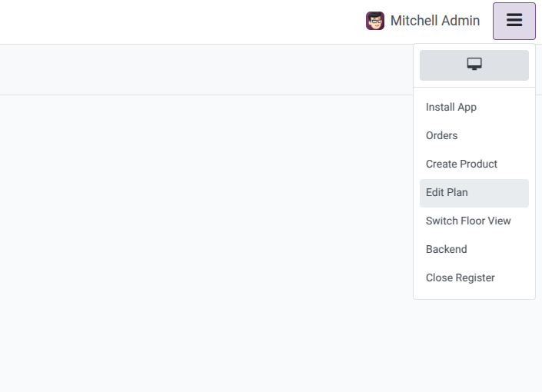Screen dimensions: 542x392
Task: Click the Mitchell Admin username
Action: point(434,21)
